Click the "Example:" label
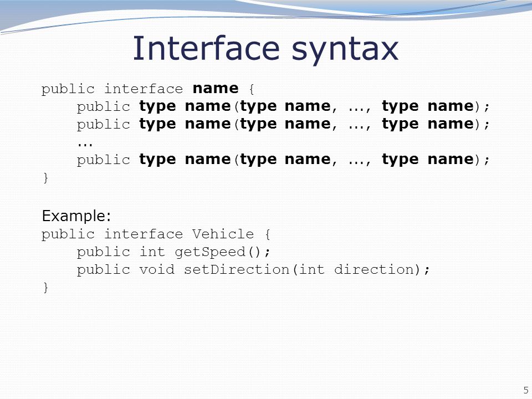The width and height of the screenshot is (532, 399). [76, 216]
